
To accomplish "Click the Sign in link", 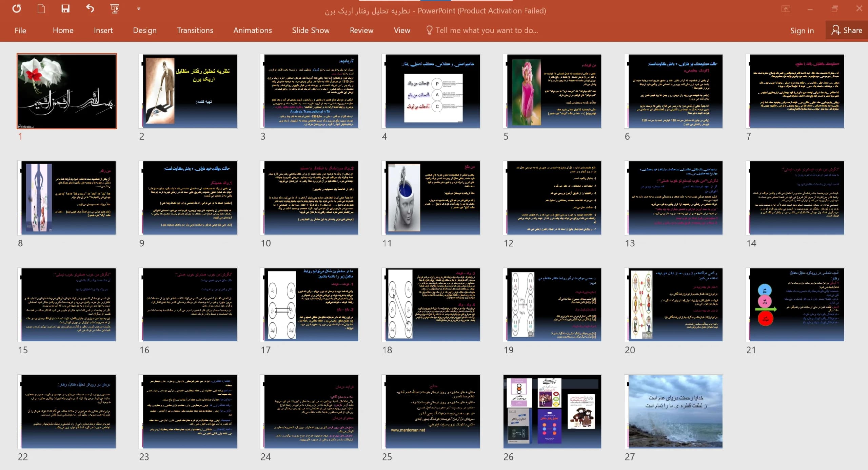I will (802, 30).
